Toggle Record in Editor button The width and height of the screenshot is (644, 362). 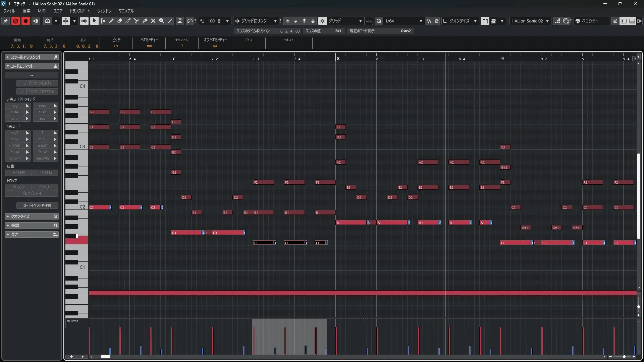tap(25, 21)
